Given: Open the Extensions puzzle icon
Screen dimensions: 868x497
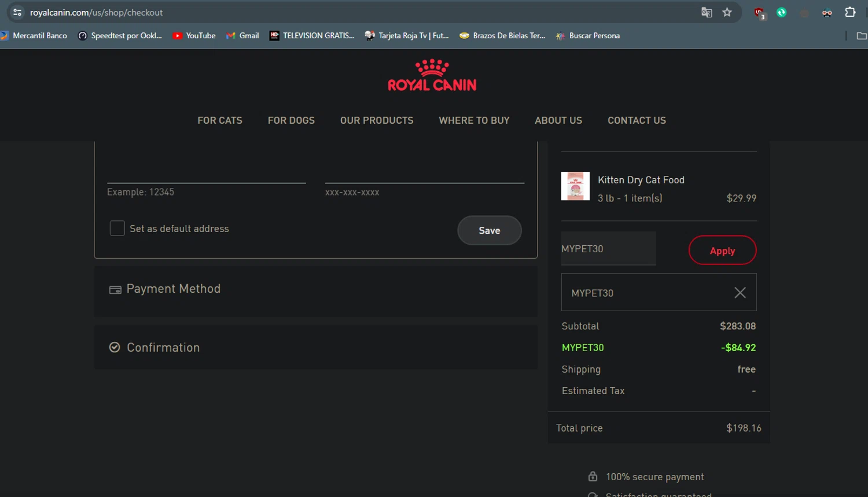Looking at the screenshot, I should pyautogui.click(x=850, y=12).
